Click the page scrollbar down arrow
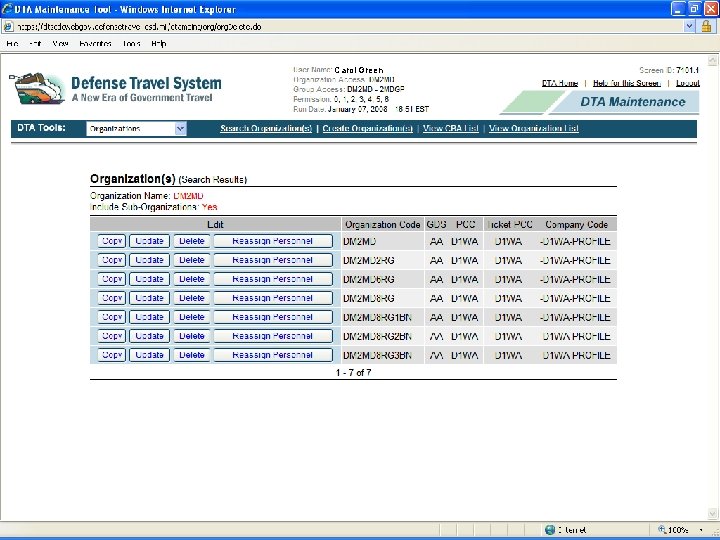Screen dimensions: 720x540 tap(712, 513)
